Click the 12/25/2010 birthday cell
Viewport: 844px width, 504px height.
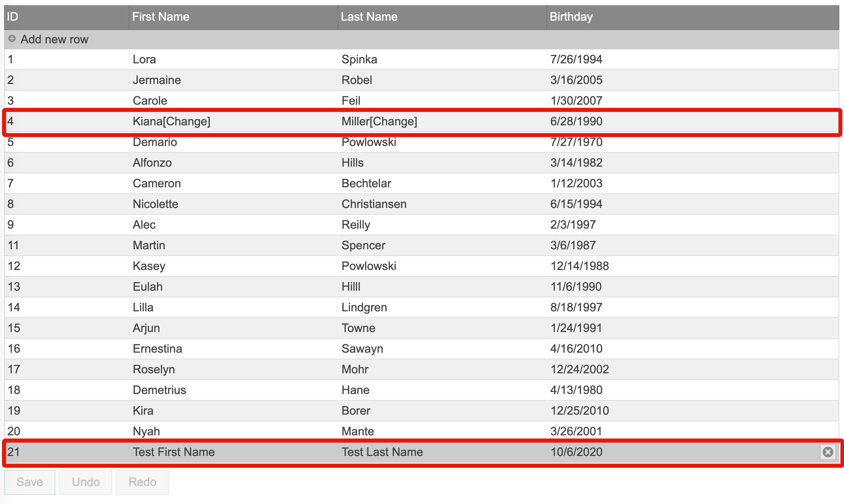click(579, 410)
